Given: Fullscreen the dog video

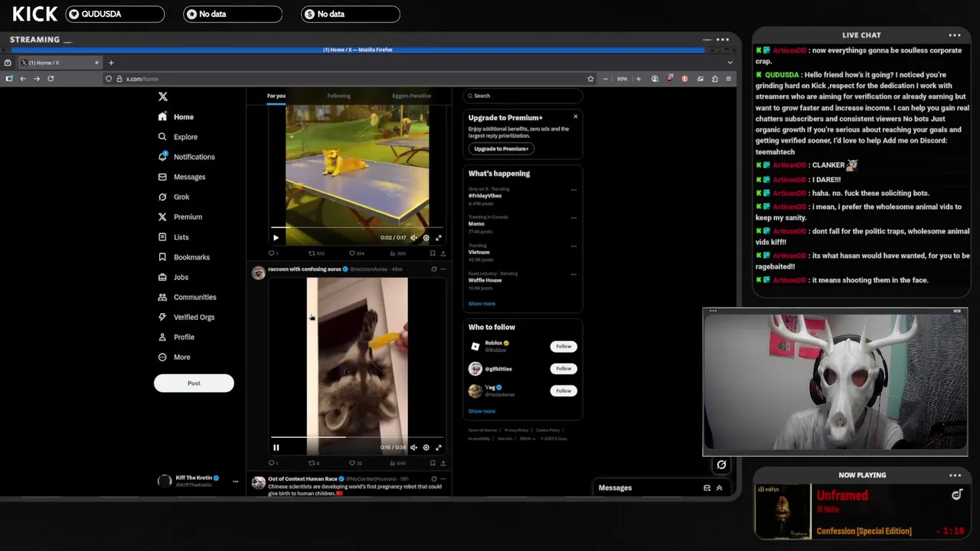Looking at the screenshot, I should pos(439,237).
